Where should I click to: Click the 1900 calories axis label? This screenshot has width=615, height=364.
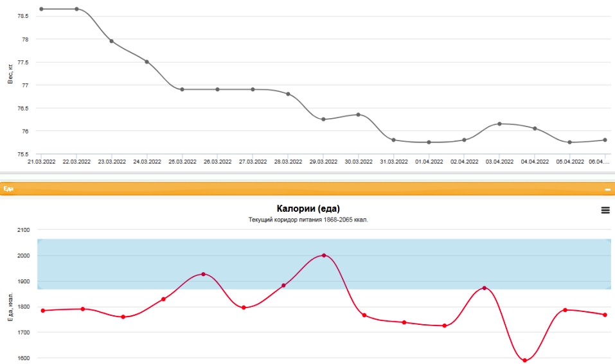point(24,281)
